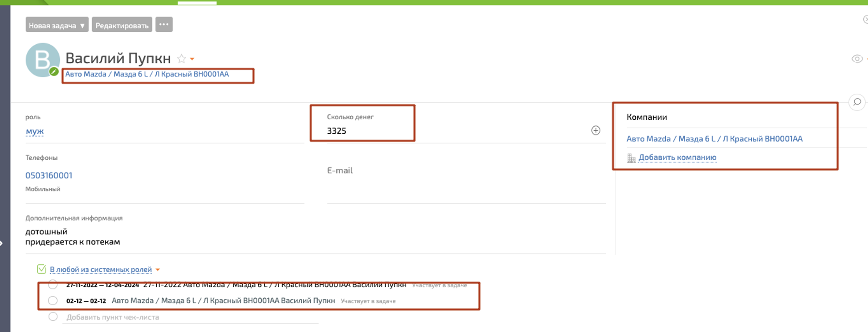Click the phone number 0503160001
The height and width of the screenshot is (332, 868).
(x=49, y=175)
